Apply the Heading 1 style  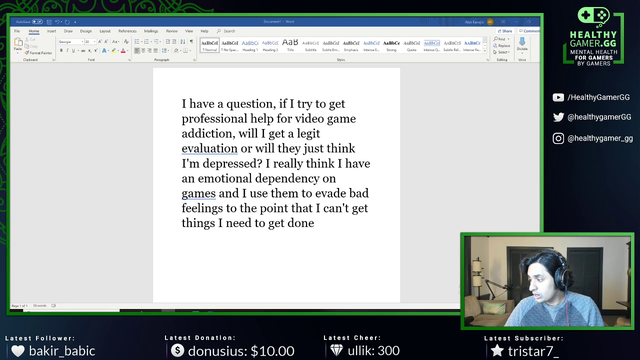(250, 45)
